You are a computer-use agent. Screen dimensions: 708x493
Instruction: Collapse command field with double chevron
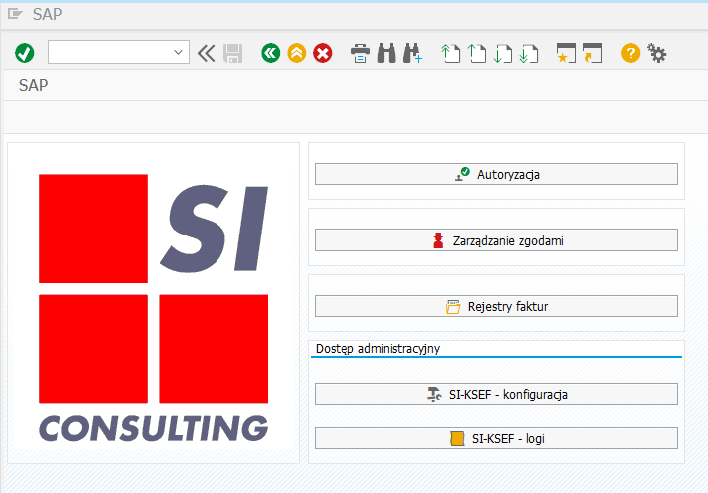point(207,53)
